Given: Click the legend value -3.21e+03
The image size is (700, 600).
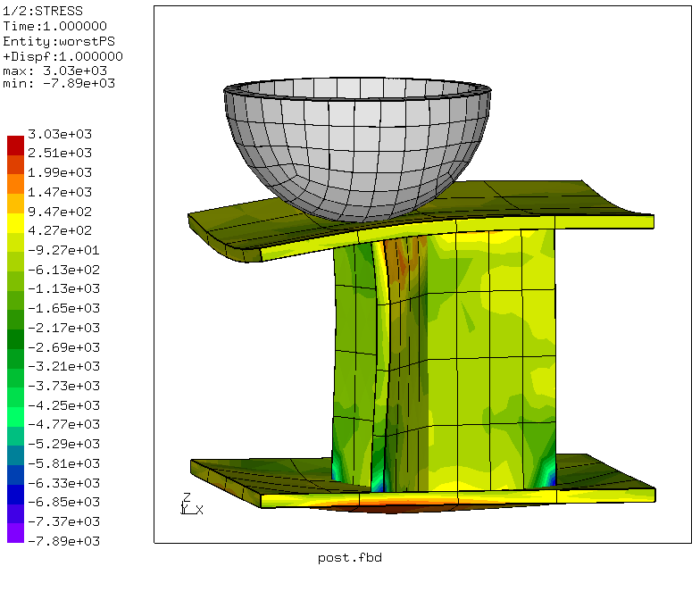Looking at the screenshot, I should click(x=64, y=366).
